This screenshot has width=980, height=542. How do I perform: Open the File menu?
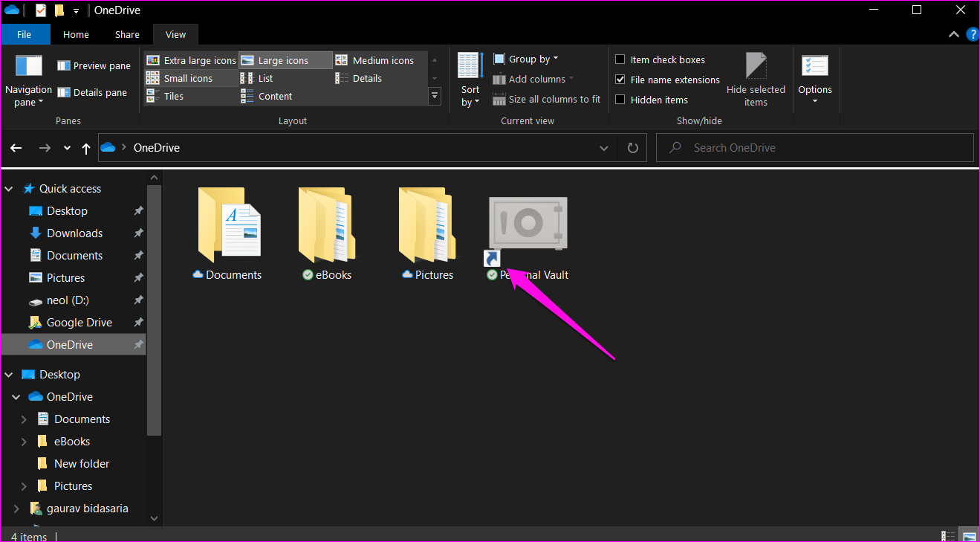(x=25, y=34)
